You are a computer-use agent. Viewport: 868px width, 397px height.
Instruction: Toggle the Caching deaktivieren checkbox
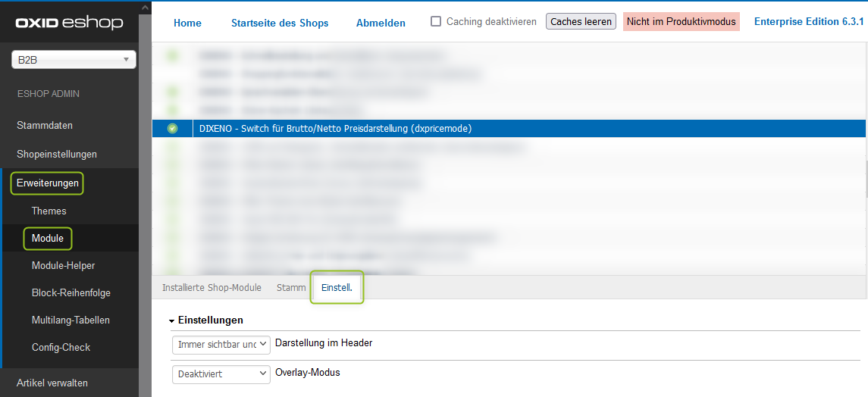[x=436, y=21]
